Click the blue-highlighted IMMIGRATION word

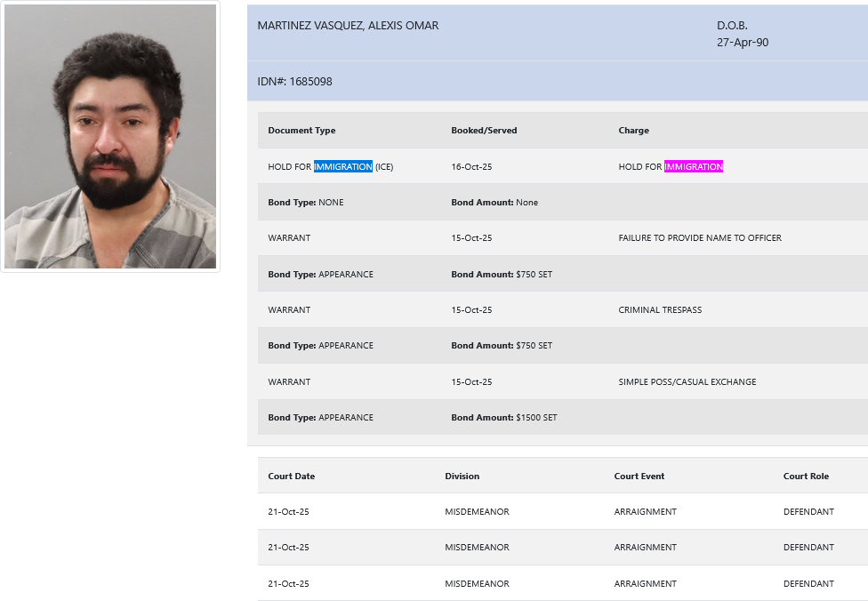342,167
